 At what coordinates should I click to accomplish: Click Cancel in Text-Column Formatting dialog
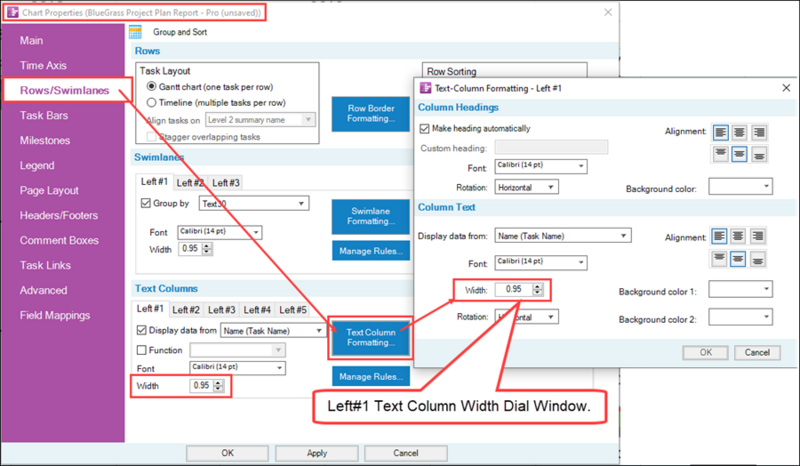757,352
